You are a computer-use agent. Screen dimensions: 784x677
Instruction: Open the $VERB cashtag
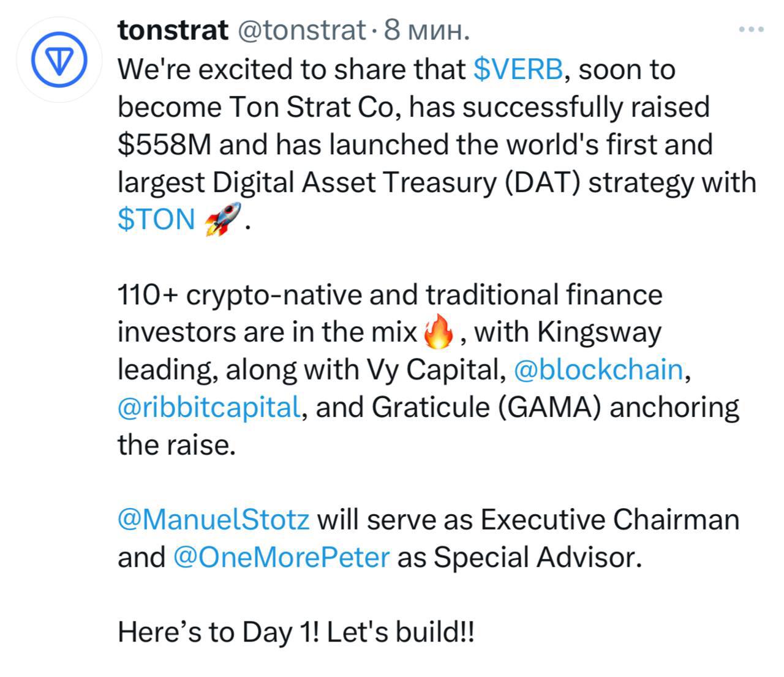click(x=518, y=69)
